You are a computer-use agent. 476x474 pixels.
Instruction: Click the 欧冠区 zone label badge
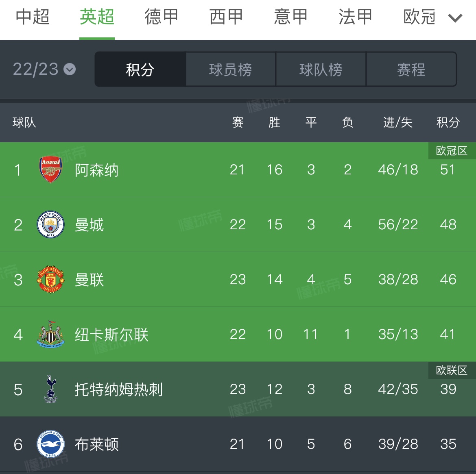(452, 150)
